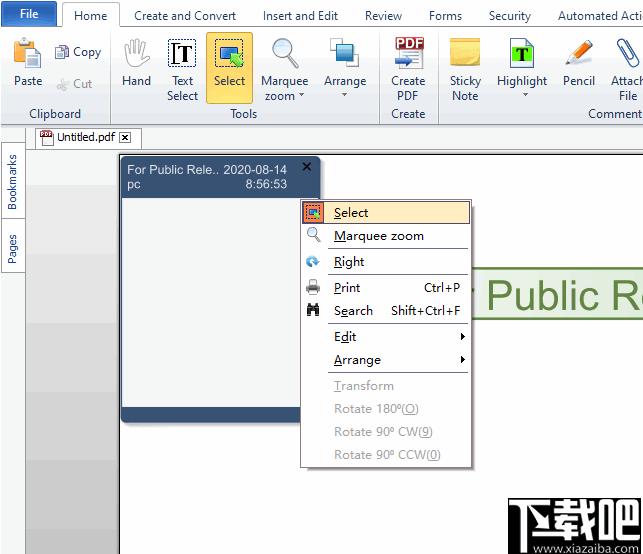Image resolution: width=643 pixels, height=554 pixels.
Task: Open the Bookmarks side panel
Action: 13,181
